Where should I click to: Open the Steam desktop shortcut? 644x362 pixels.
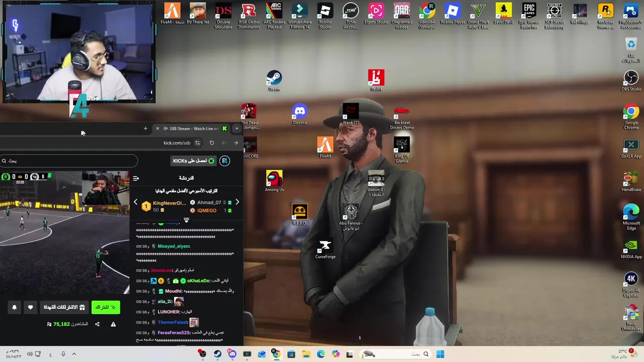[x=274, y=80]
